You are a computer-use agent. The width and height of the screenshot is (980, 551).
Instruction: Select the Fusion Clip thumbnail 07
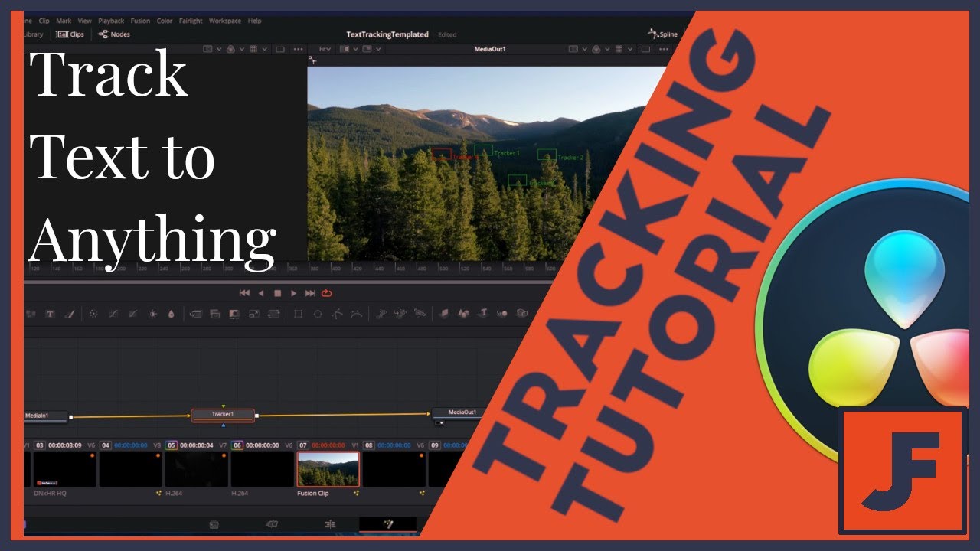[328, 469]
